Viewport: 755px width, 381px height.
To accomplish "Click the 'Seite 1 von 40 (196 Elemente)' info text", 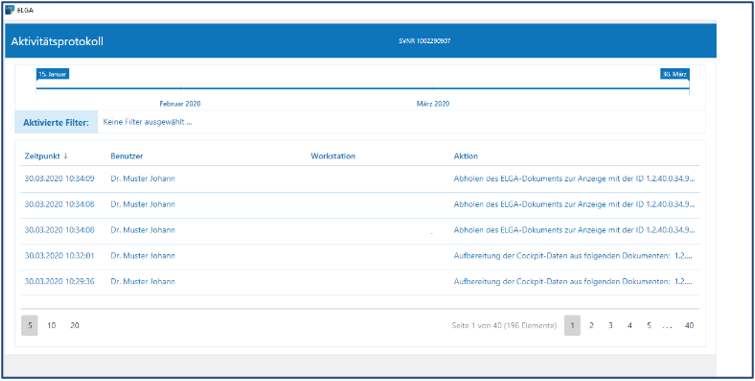I will click(504, 326).
